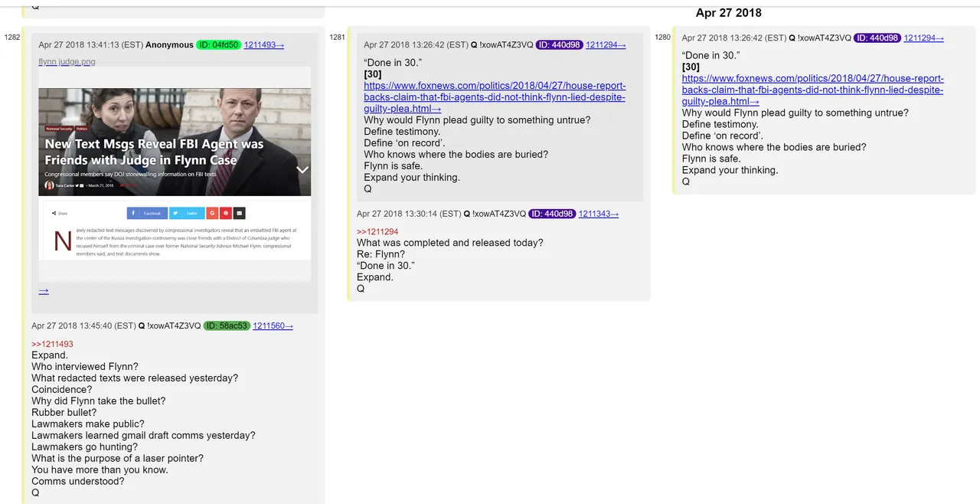Click the Pinterest share icon

tap(226, 213)
